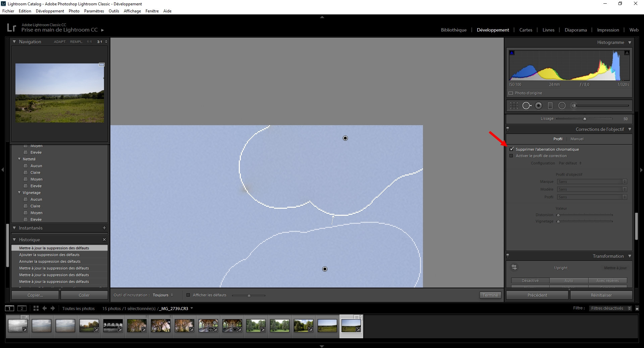Click Lightroom identity plate arrow
This screenshot has height=348, width=644.
point(103,30)
